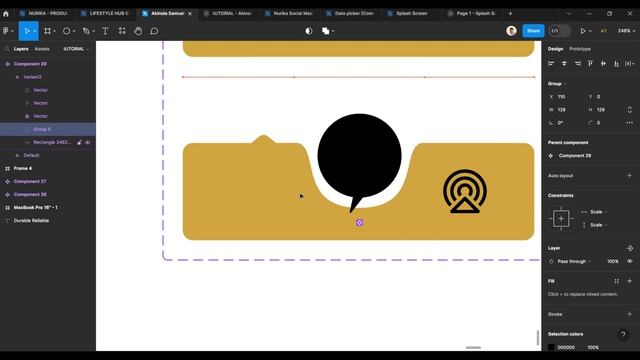This screenshot has width=640, height=360.
Task: Open the Date picker file tab
Action: [350, 13]
